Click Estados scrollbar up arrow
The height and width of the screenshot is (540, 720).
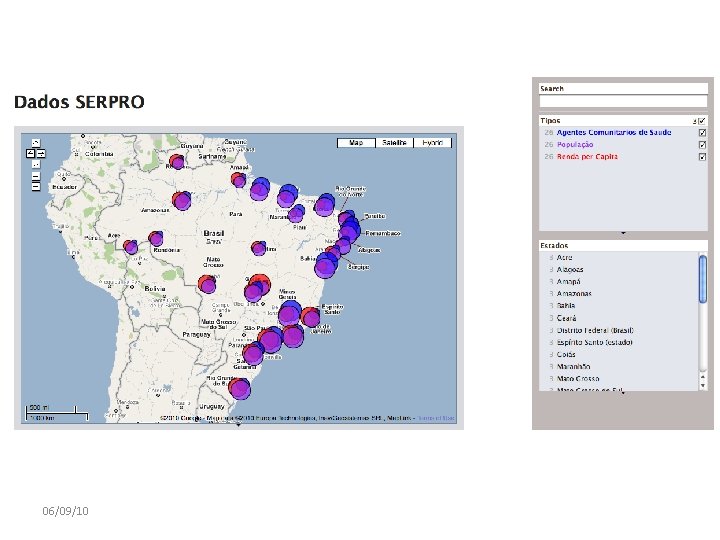pyautogui.click(x=703, y=377)
